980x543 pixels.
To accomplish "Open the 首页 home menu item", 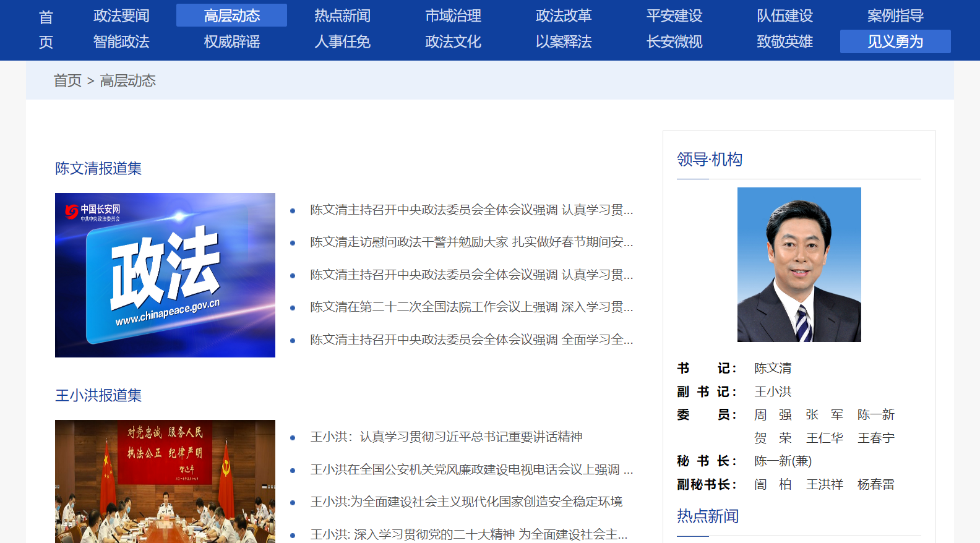I will [46, 29].
